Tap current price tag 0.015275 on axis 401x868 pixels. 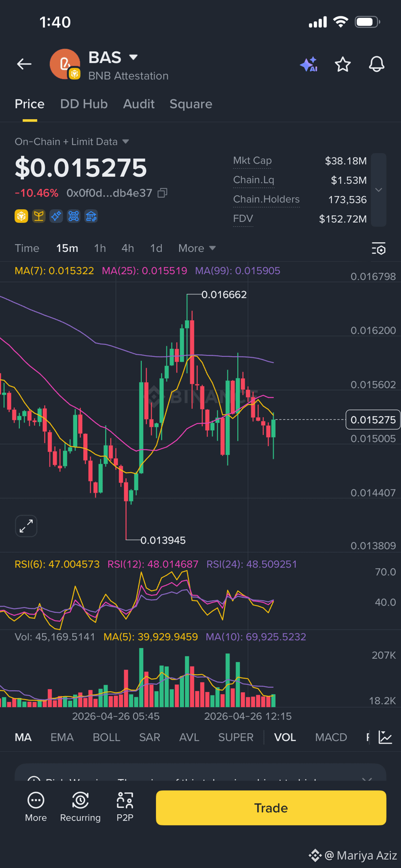click(373, 419)
